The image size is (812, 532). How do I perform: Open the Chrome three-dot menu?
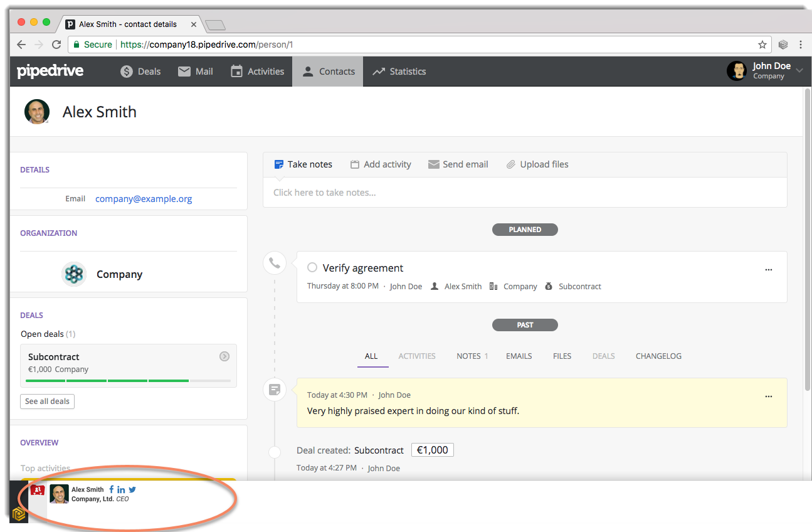point(801,45)
